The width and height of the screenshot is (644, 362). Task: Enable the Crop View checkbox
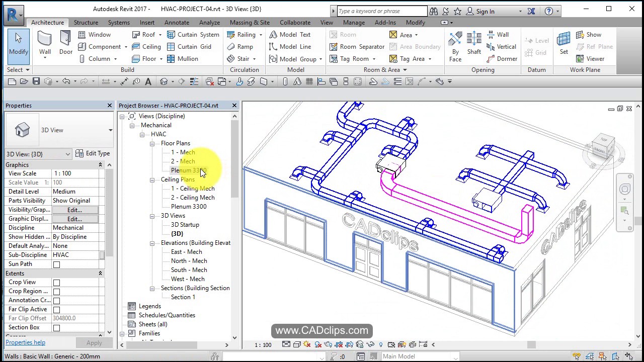pos(56,283)
